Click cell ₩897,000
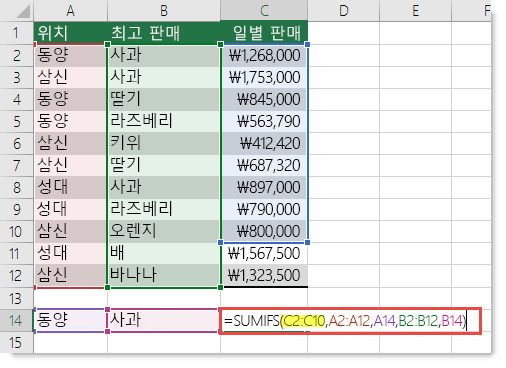The height and width of the screenshot is (368, 506). tap(264, 187)
